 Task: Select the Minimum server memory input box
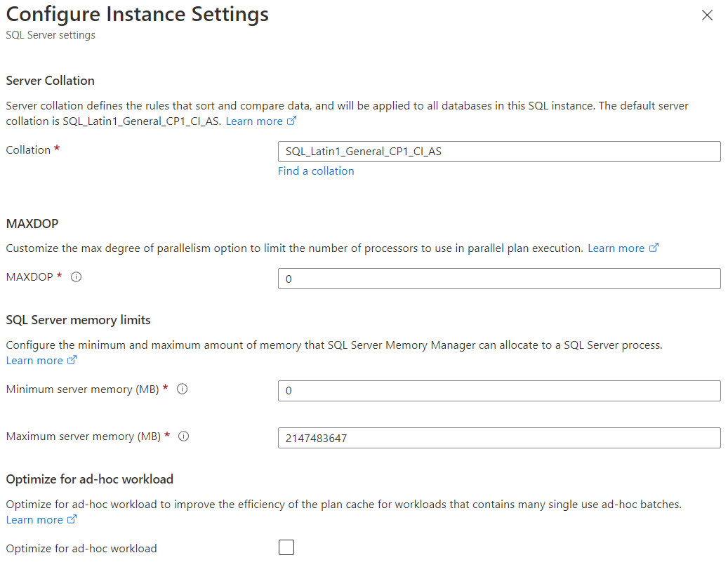(498, 391)
